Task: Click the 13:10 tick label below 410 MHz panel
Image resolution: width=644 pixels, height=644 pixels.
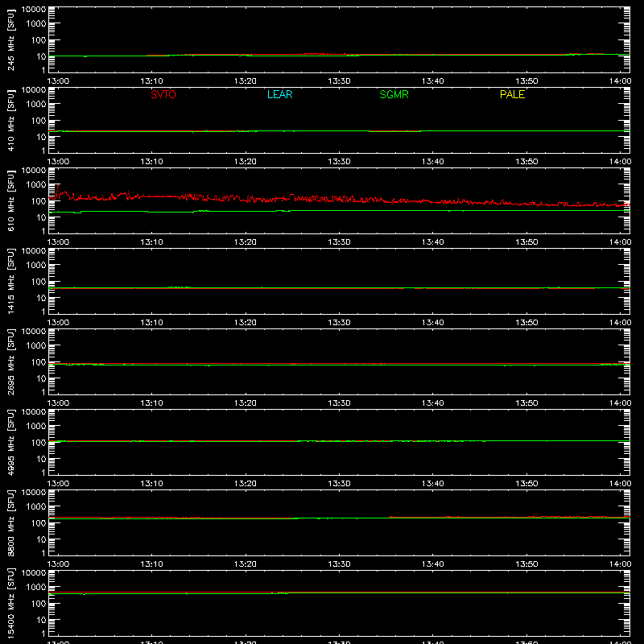Action: tap(151, 162)
